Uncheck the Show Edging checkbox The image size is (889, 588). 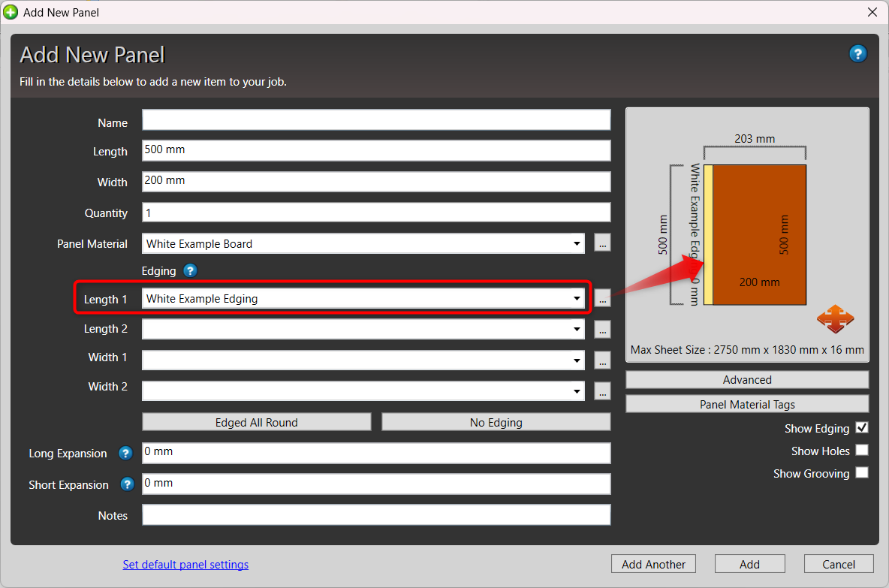click(x=862, y=427)
